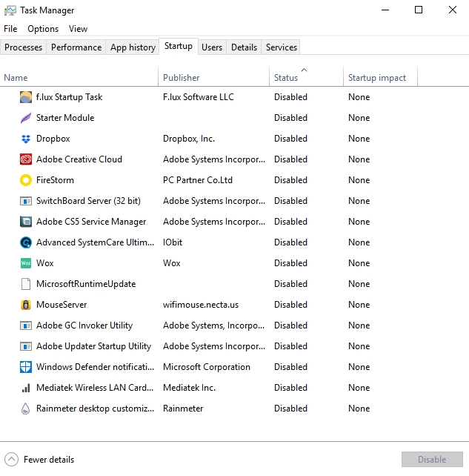
Task: Click the Task Manager title bar icon
Action: pos(10,10)
